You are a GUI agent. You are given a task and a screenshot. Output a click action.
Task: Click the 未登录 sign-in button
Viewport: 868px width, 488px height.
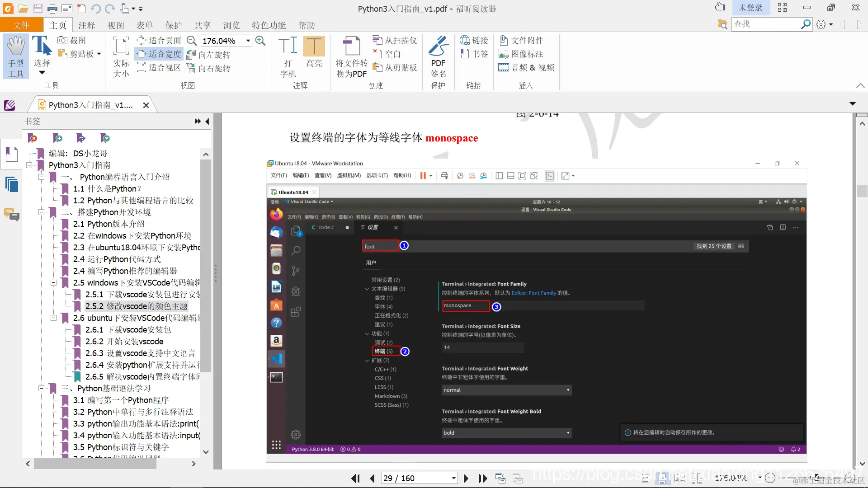click(750, 8)
